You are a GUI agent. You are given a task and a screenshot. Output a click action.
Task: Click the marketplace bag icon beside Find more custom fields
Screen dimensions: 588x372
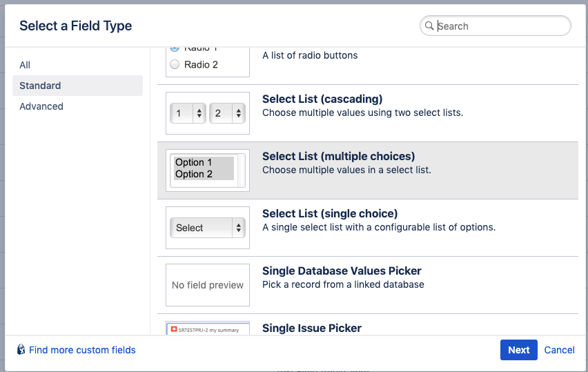pyautogui.click(x=21, y=349)
